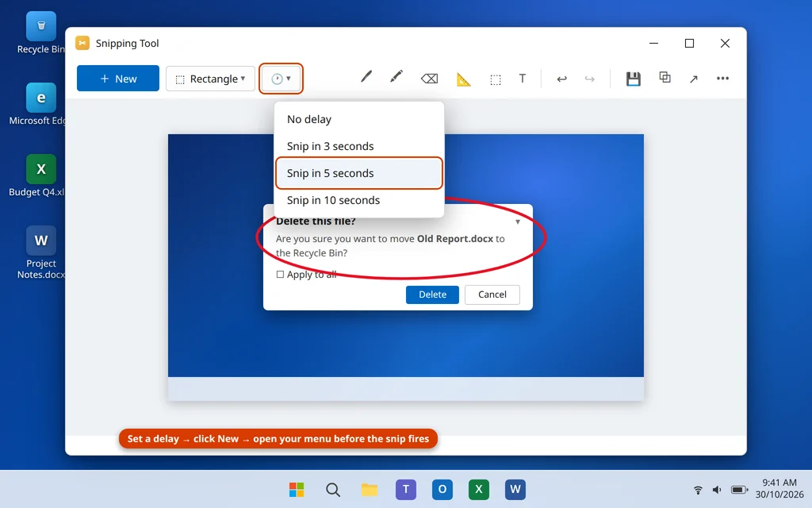Open File Explorer from taskbar
This screenshot has height=508, width=812.
point(370,489)
